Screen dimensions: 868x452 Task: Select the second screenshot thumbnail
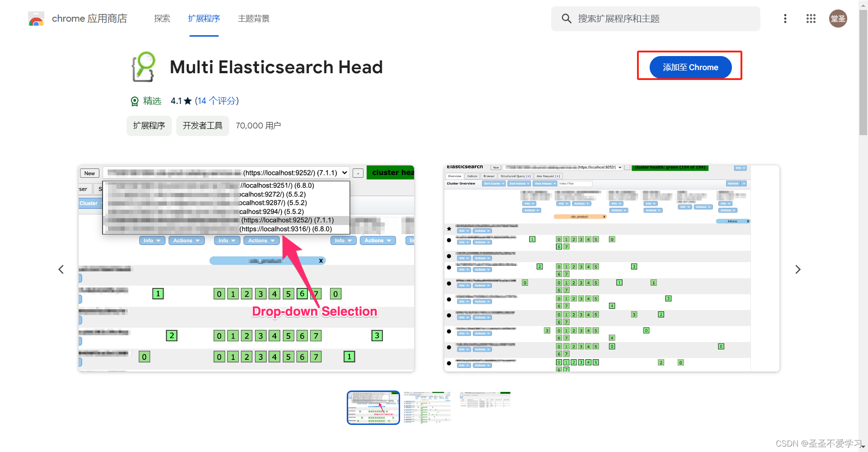point(427,408)
